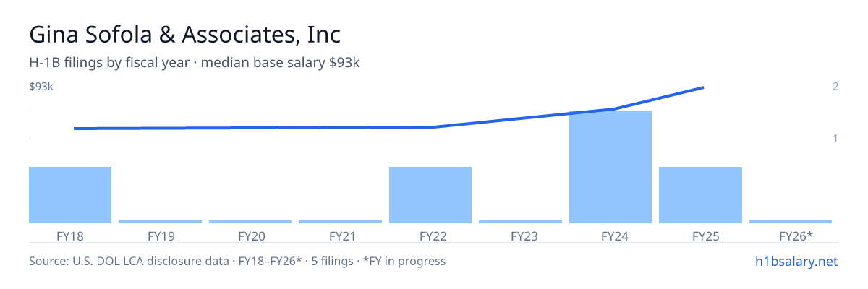Select the FY25 filings bar
The image size is (868, 289).
click(x=700, y=195)
